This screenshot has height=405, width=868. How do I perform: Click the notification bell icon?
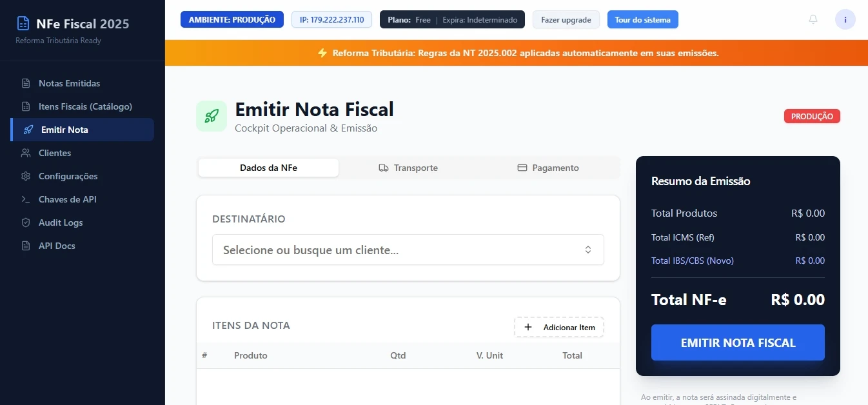[x=813, y=19]
